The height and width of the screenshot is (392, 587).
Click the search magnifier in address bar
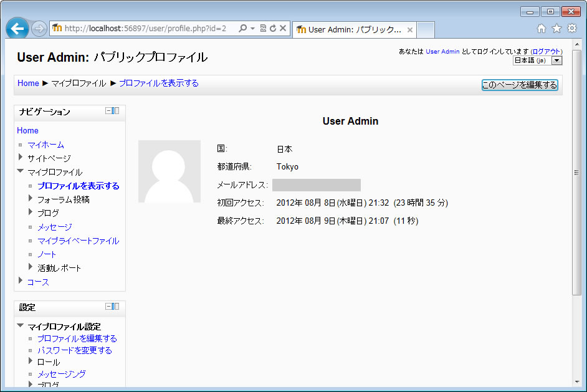243,29
